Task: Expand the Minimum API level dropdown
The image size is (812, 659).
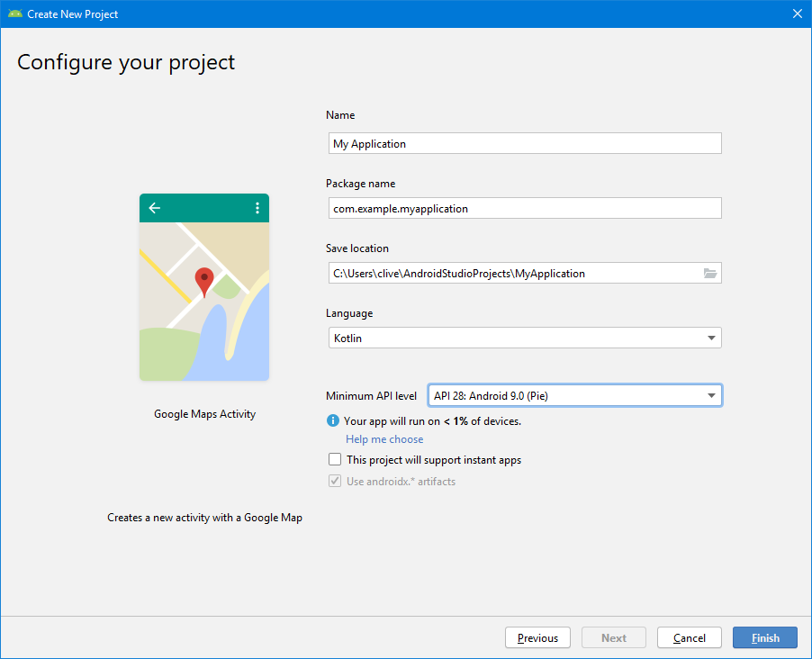Action: [574, 395]
